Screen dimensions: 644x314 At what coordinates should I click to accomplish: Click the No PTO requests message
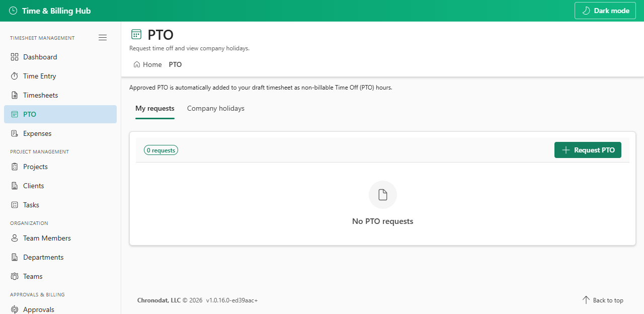pos(383,221)
